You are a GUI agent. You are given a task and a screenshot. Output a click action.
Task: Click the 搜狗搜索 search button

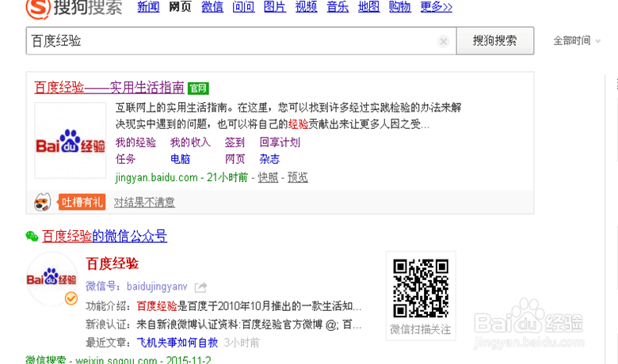pos(495,40)
